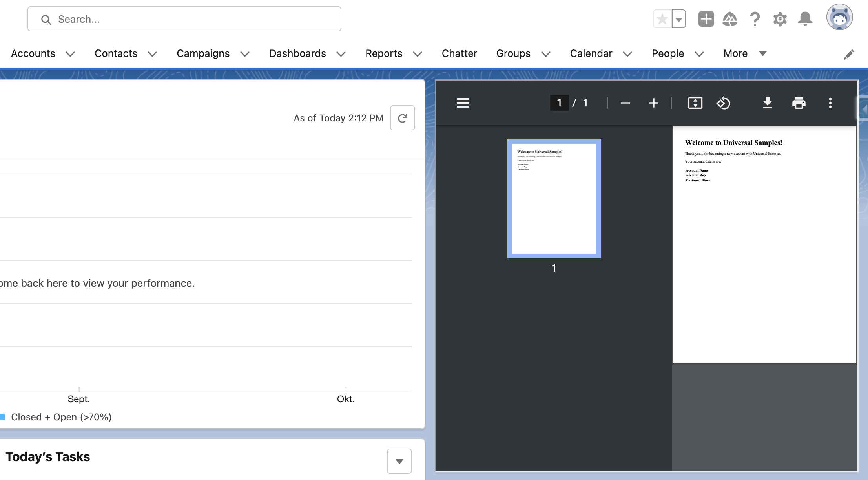Open the PDF viewer more actions menu
Screen dimensions: 868x480
pyautogui.click(x=830, y=103)
